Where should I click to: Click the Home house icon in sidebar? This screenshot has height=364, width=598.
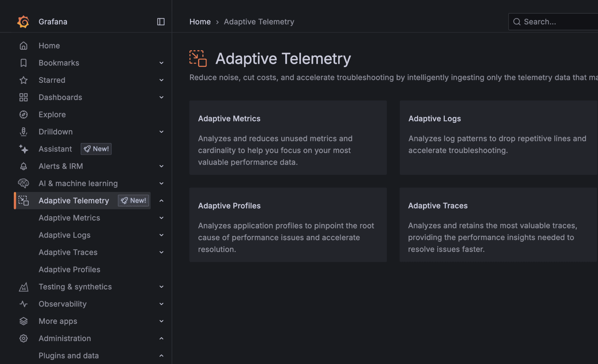(23, 46)
